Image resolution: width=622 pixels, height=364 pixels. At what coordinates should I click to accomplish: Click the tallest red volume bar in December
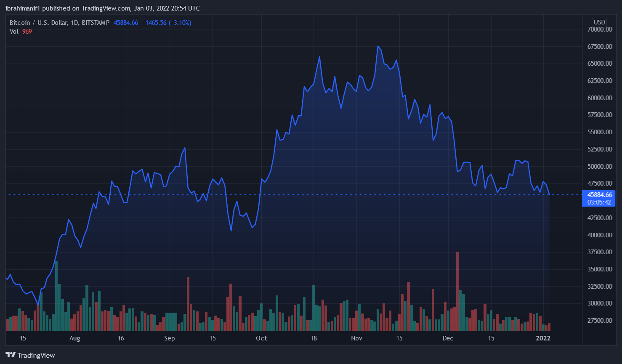pyautogui.click(x=457, y=290)
